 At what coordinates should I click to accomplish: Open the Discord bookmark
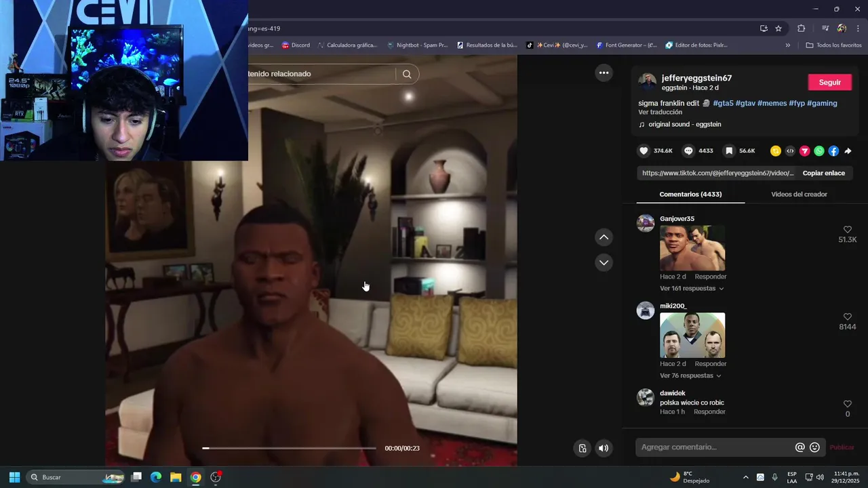click(296, 45)
